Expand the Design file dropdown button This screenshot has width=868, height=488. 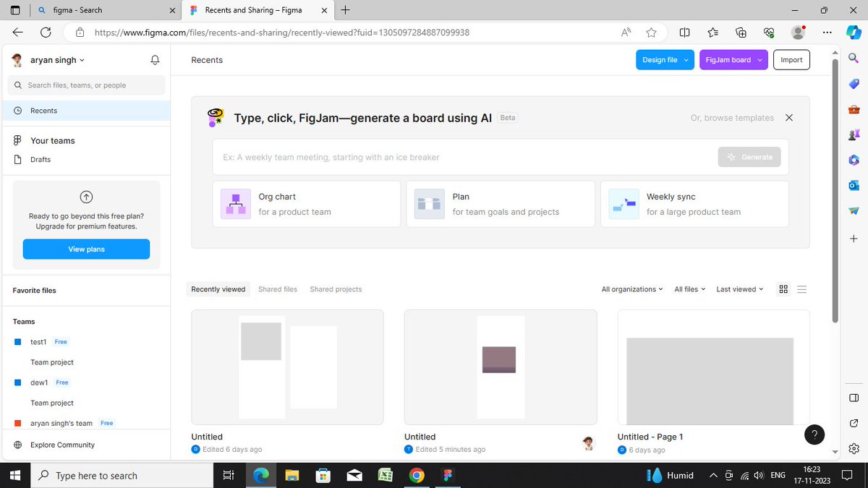click(x=685, y=60)
